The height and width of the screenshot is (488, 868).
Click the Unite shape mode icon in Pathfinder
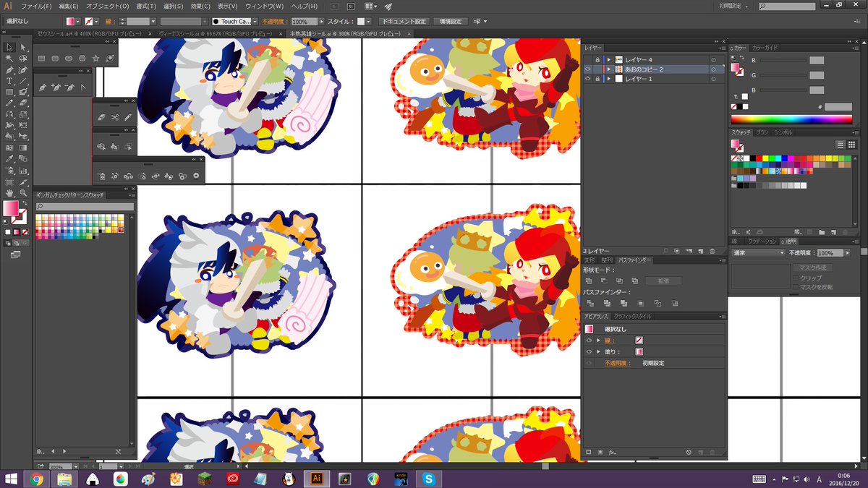tap(589, 281)
